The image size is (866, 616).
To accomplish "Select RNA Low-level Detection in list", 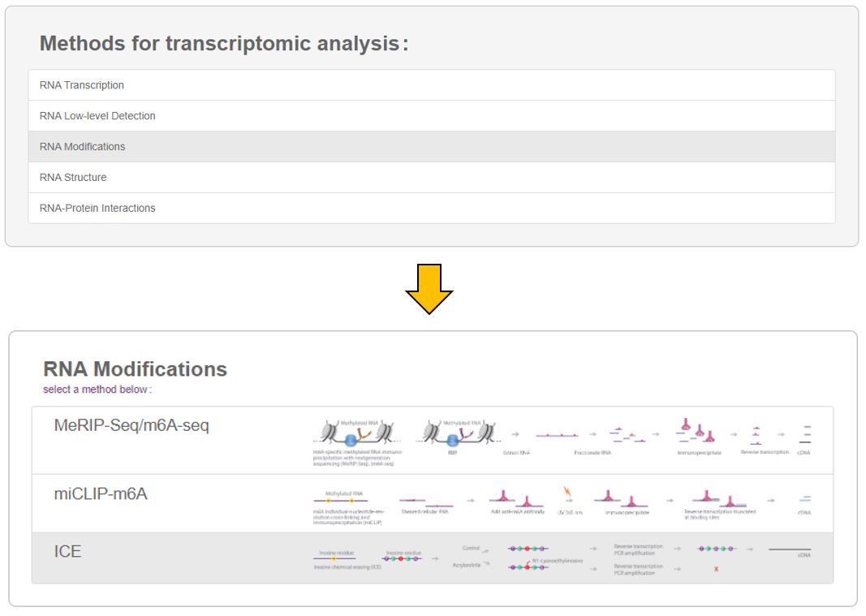I will [97, 116].
